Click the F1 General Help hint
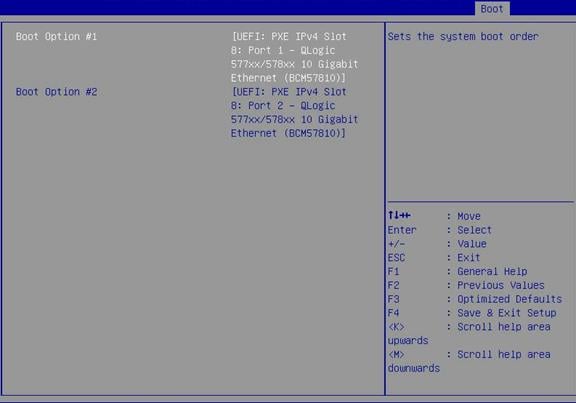 457,271
